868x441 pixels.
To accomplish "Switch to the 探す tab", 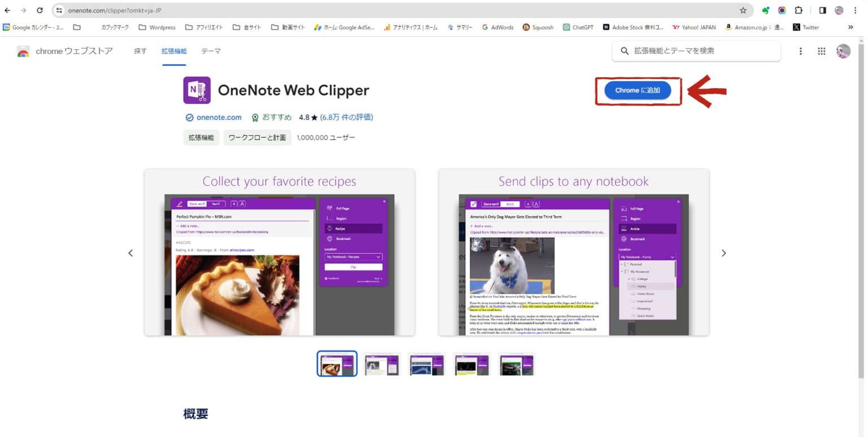I will point(140,51).
